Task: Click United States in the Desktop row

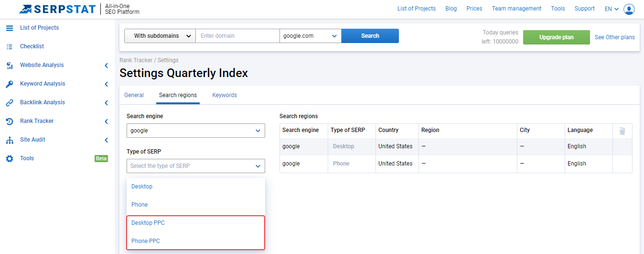Action: pyautogui.click(x=395, y=146)
